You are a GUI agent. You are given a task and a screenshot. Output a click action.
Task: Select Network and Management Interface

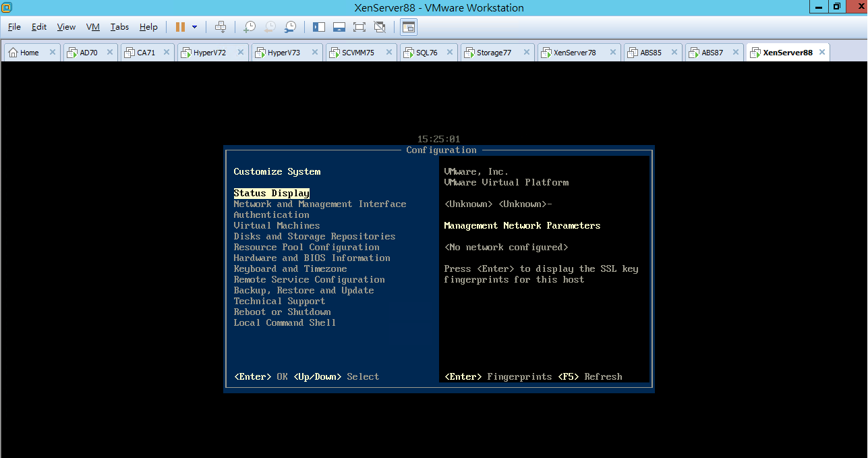click(x=320, y=204)
